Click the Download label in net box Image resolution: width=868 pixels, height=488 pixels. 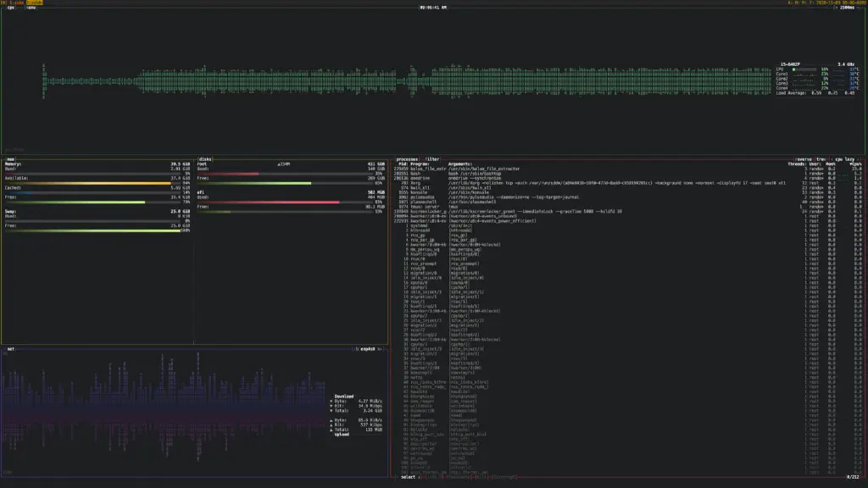tap(344, 396)
